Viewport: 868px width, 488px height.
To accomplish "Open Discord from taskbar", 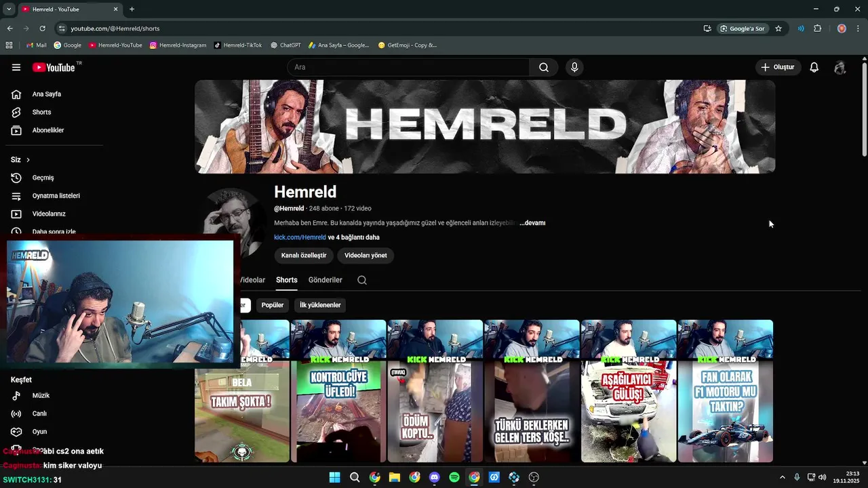I will (x=434, y=477).
